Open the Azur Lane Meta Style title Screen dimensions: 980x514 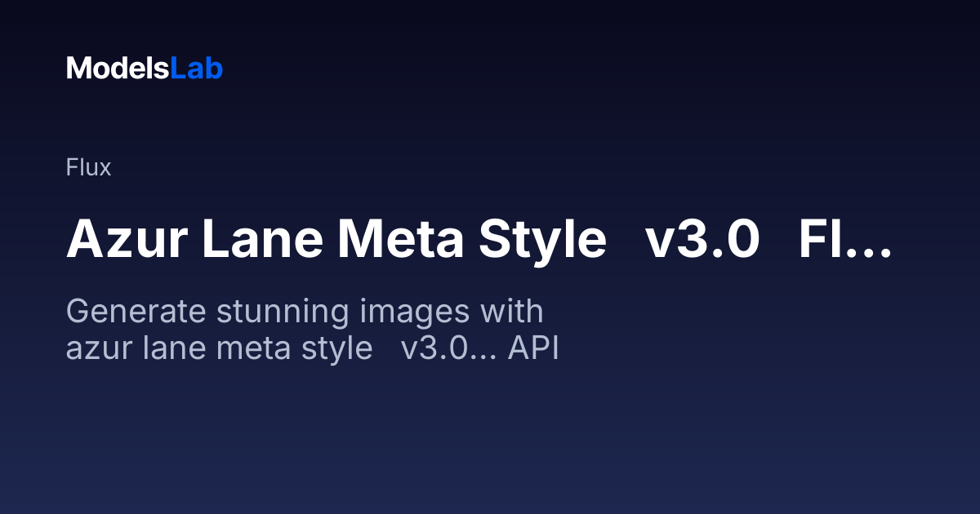click(x=479, y=239)
